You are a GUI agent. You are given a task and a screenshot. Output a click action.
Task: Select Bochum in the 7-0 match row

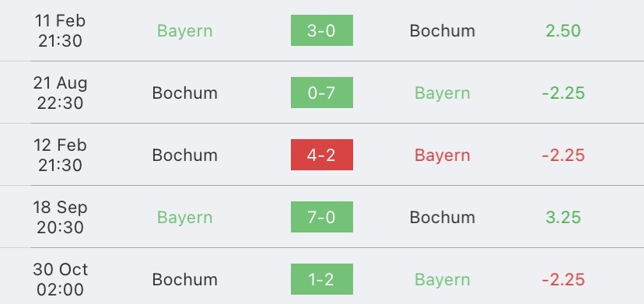(443, 218)
